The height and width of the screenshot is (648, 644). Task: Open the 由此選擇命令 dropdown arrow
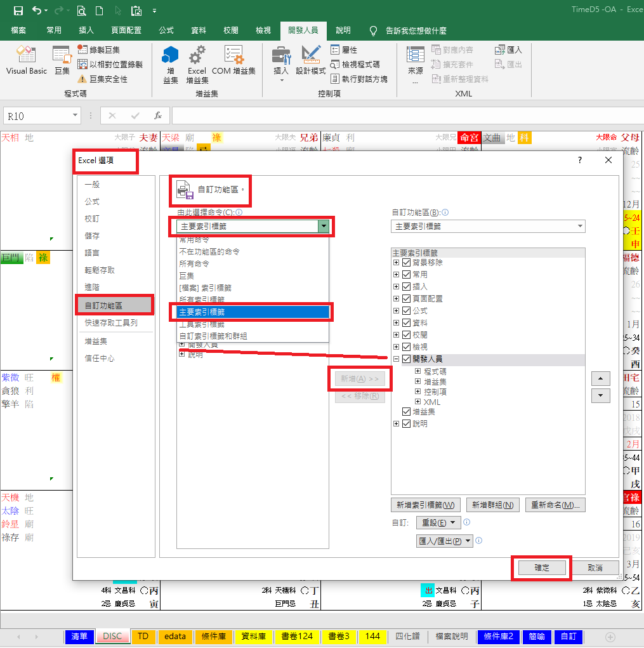click(x=324, y=226)
